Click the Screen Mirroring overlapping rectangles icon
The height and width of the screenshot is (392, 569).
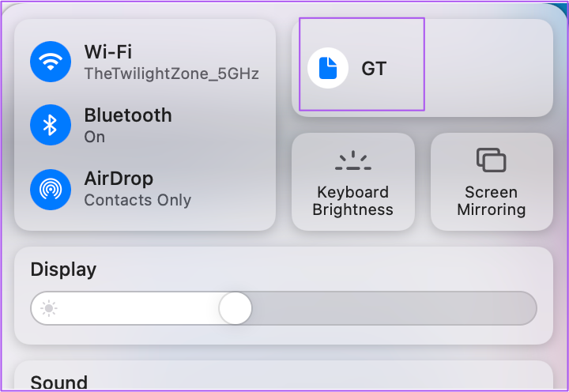(492, 160)
